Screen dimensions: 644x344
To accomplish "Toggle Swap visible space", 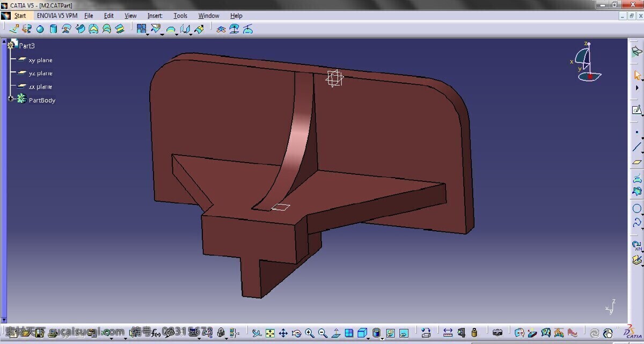I will pyautogui.click(x=404, y=333).
